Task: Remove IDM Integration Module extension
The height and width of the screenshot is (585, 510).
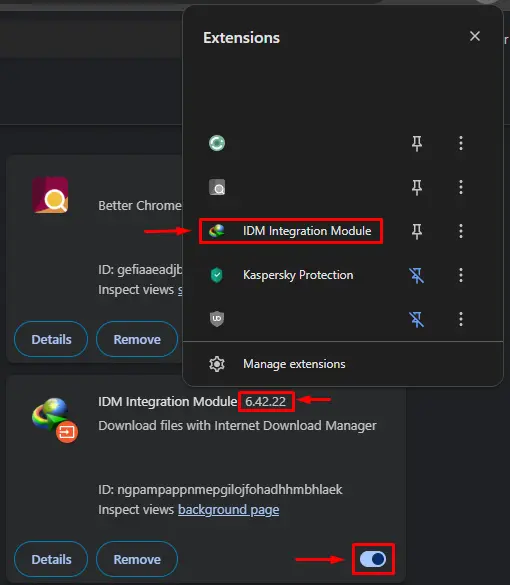Action: (x=137, y=559)
